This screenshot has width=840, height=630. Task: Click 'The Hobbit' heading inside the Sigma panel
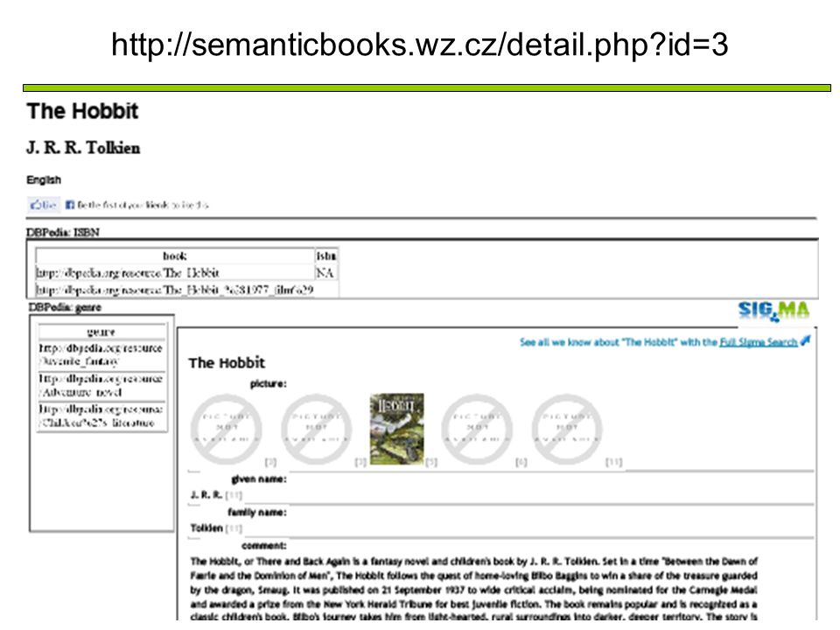point(227,362)
